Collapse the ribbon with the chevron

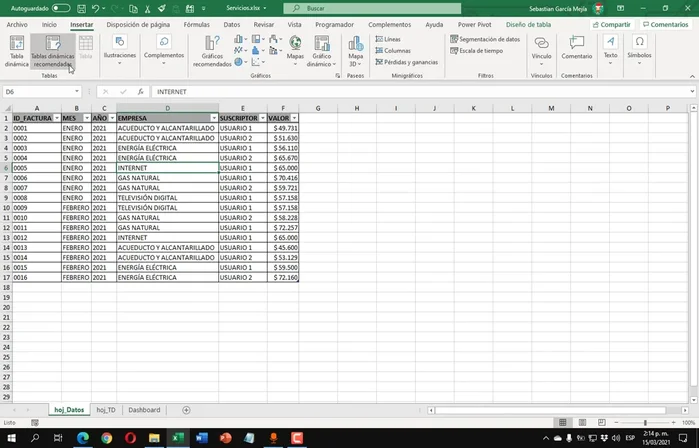692,76
